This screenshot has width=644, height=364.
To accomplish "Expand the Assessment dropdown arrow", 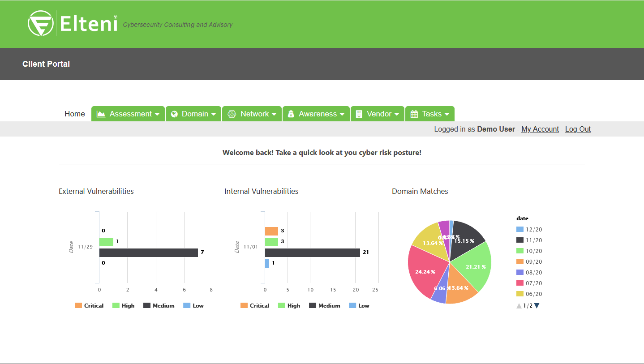I will coord(157,114).
